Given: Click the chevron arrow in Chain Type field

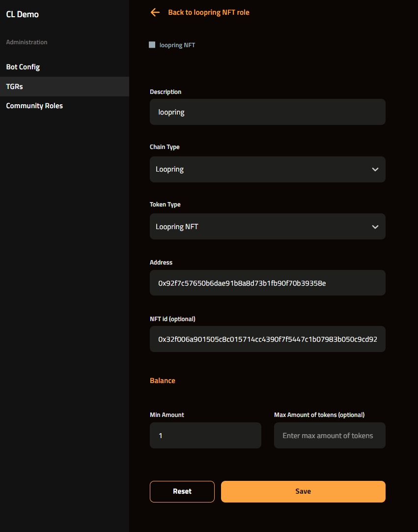Looking at the screenshot, I should coord(375,170).
